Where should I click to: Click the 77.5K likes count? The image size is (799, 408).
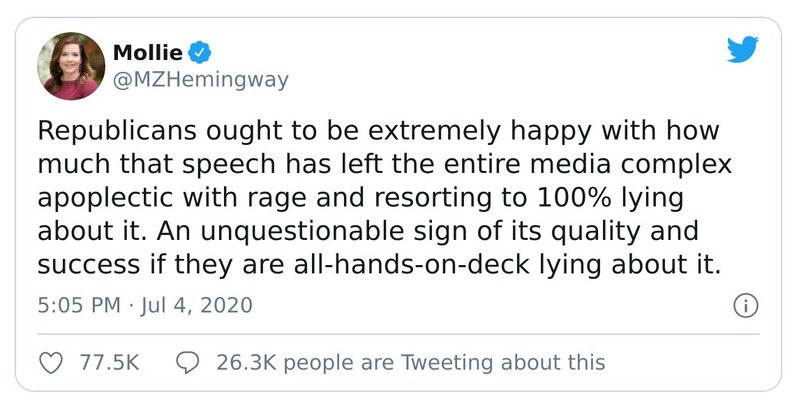(108, 361)
